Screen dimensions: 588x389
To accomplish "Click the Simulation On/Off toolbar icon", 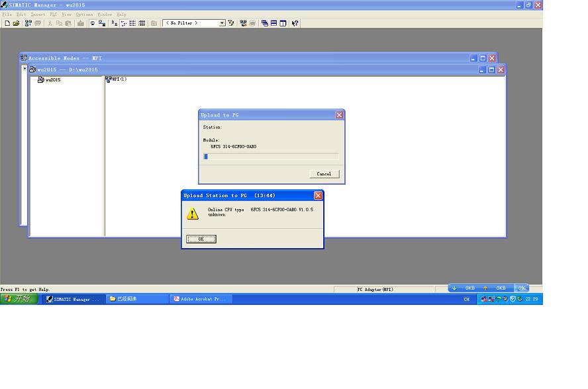I will tap(252, 23).
